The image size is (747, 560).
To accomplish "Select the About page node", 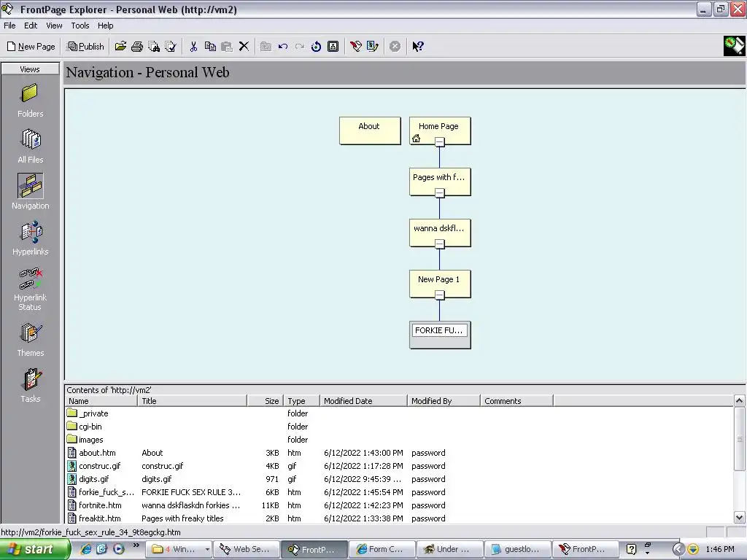I will (x=370, y=131).
